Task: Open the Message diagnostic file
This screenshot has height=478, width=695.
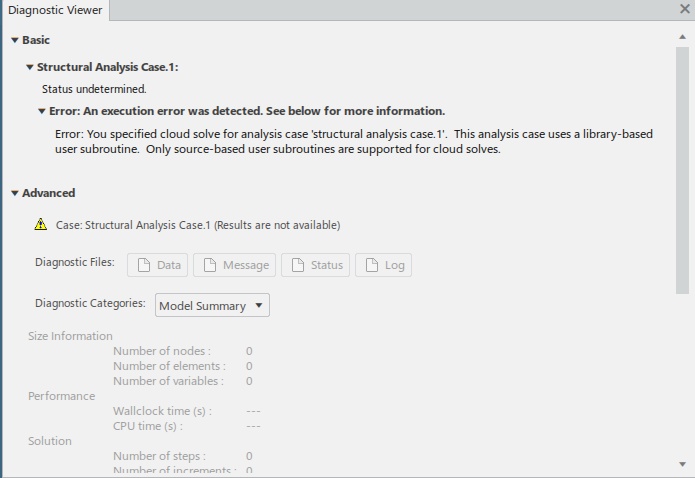Action: pyautogui.click(x=234, y=265)
